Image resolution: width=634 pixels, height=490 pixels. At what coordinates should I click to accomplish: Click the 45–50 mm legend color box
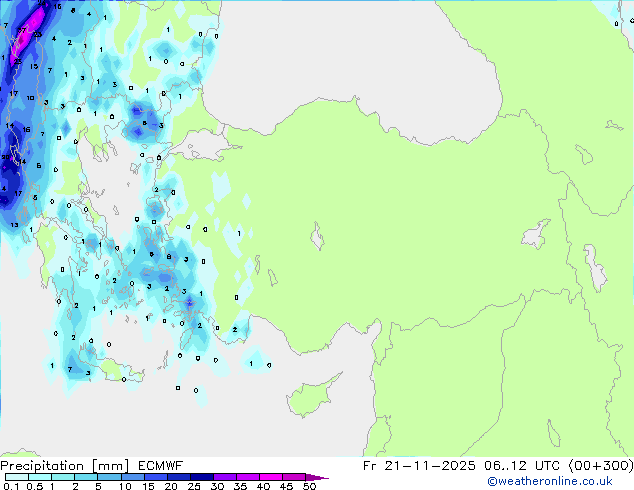pos(294,477)
